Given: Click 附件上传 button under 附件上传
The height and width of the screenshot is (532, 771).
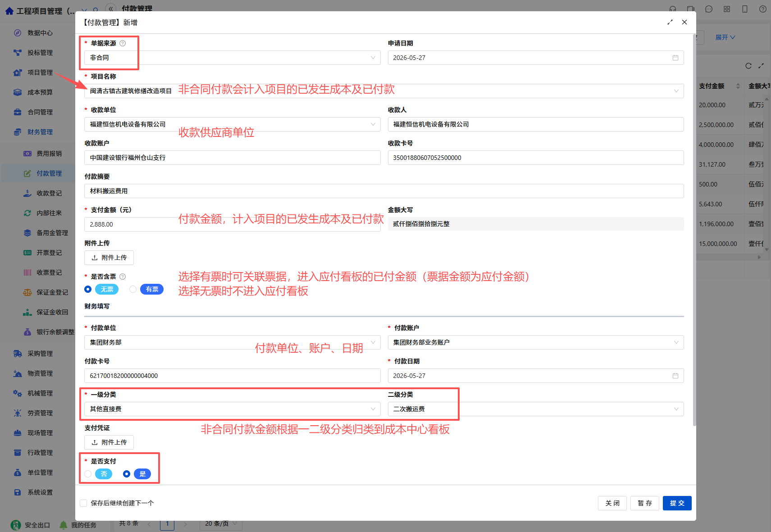Looking at the screenshot, I should 109,258.
